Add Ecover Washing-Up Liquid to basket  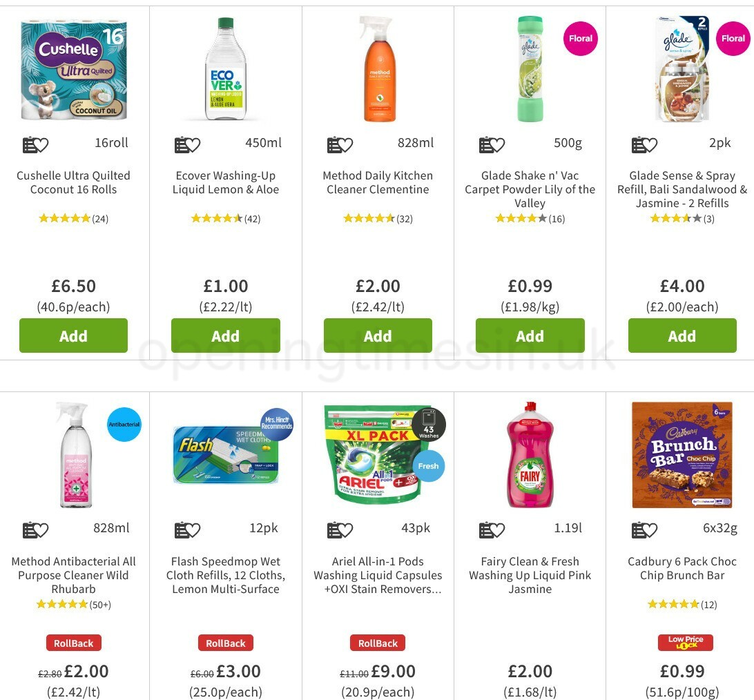tap(226, 336)
